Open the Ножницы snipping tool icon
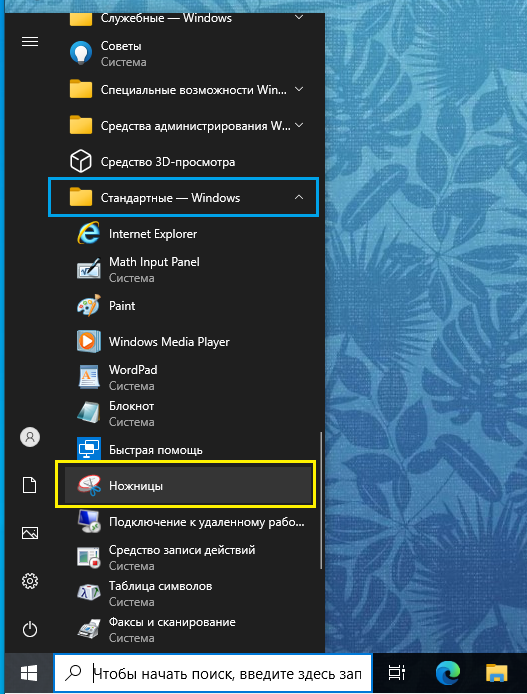 point(89,486)
